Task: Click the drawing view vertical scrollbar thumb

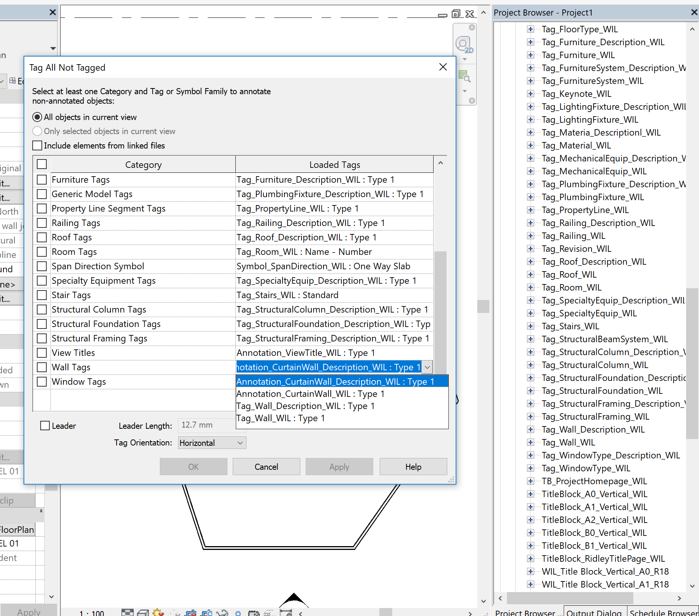Action: coord(483,306)
